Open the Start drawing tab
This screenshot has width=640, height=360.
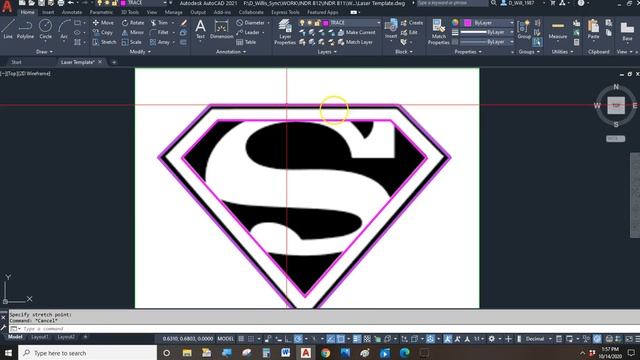(x=16, y=62)
